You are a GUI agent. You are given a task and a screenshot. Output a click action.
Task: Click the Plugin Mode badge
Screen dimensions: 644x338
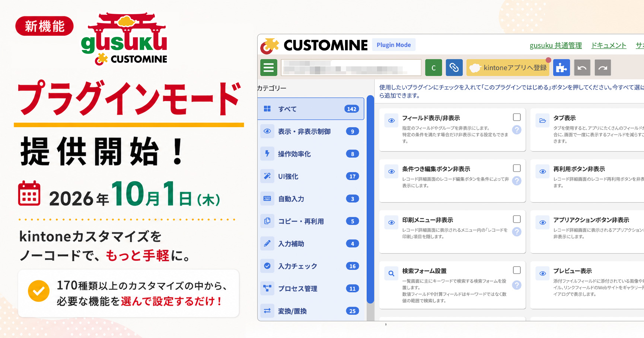pyautogui.click(x=393, y=45)
